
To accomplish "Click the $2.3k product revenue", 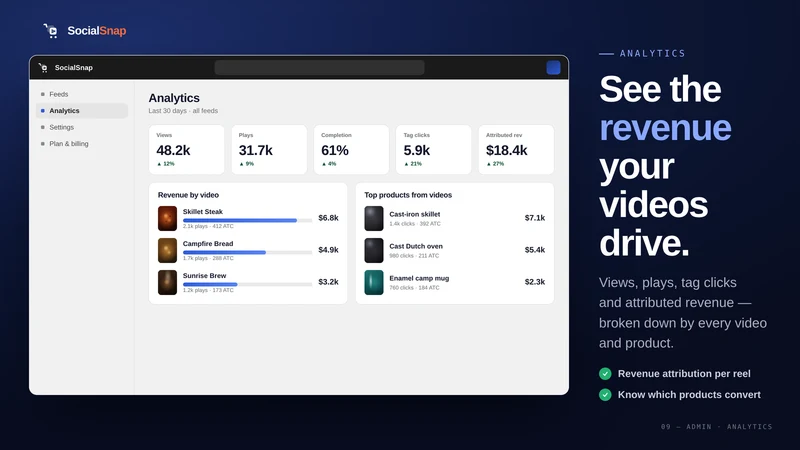I will click(x=535, y=282).
